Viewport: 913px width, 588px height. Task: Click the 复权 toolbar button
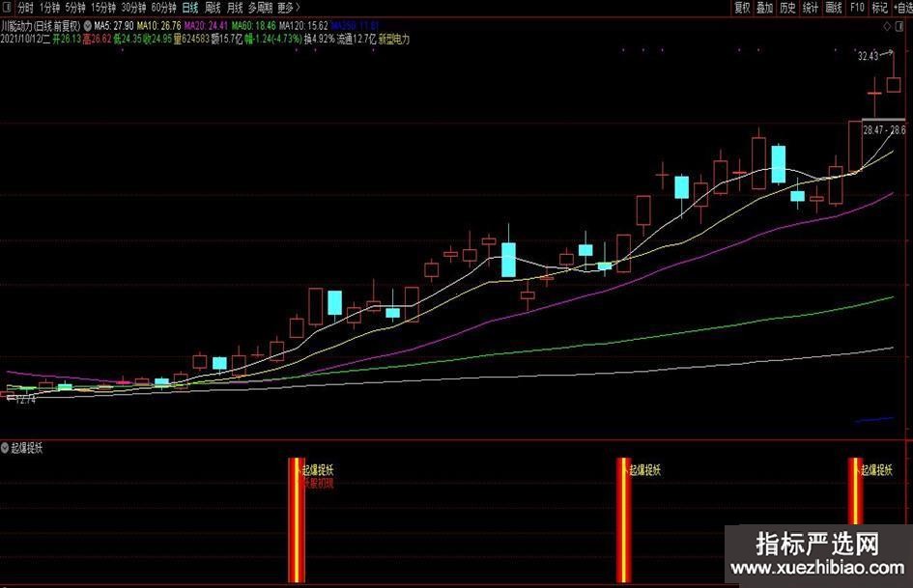[x=742, y=8]
